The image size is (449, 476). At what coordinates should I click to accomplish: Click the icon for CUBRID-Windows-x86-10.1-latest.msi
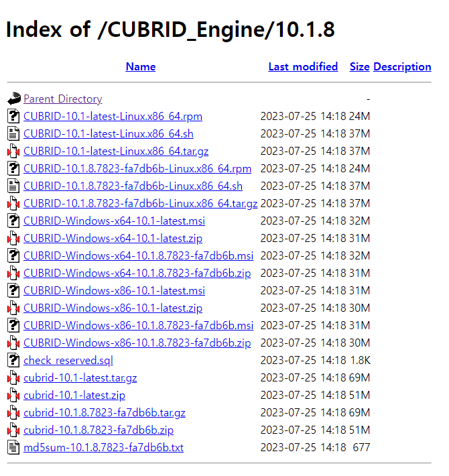(13, 290)
